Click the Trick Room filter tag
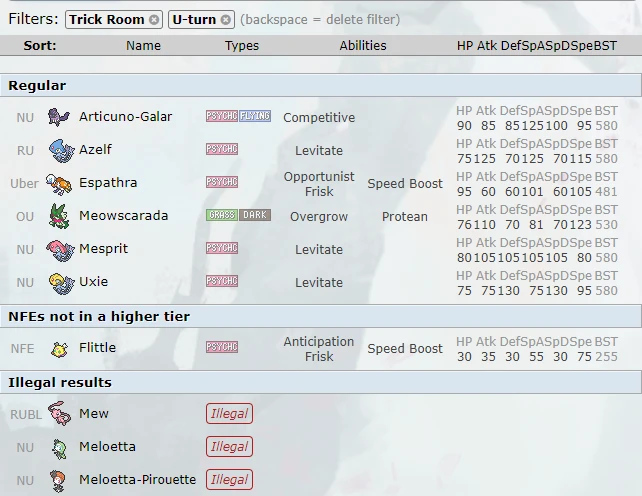642x496 pixels. coord(114,20)
